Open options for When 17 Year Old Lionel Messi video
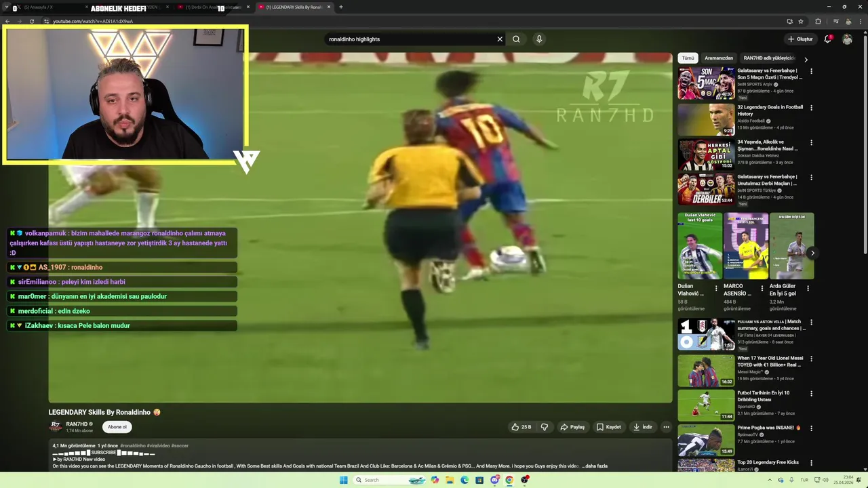The width and height of the screenshot is (868, 488). click(811, 359)
